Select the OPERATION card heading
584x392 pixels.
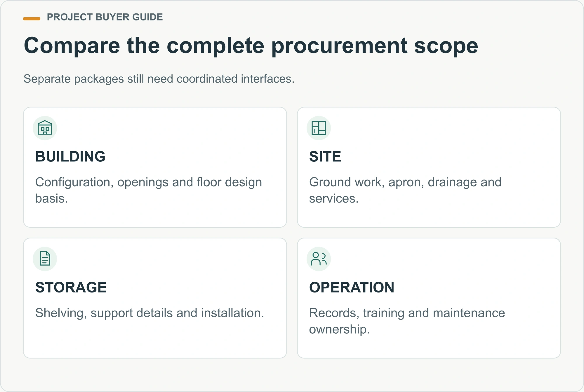(x=352, y=287)
